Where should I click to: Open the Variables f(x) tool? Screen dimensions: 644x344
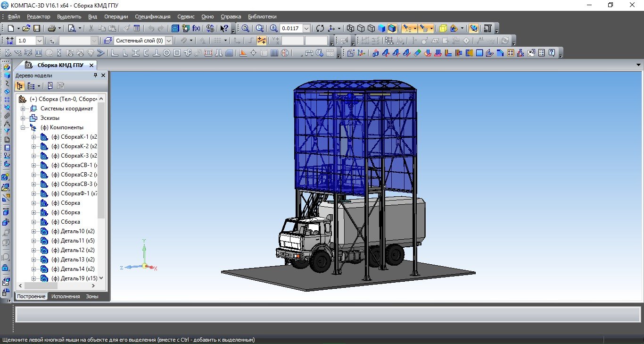[x=197, y=28]
